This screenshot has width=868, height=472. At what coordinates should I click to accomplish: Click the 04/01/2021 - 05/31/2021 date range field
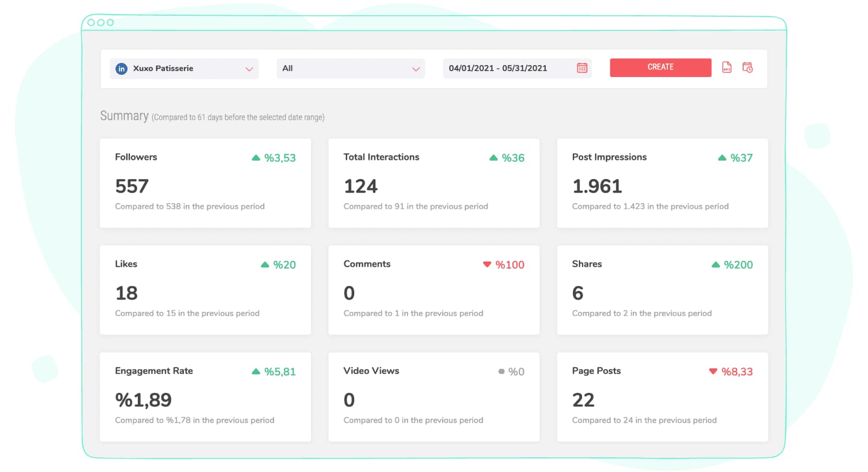tap(517, 68)
